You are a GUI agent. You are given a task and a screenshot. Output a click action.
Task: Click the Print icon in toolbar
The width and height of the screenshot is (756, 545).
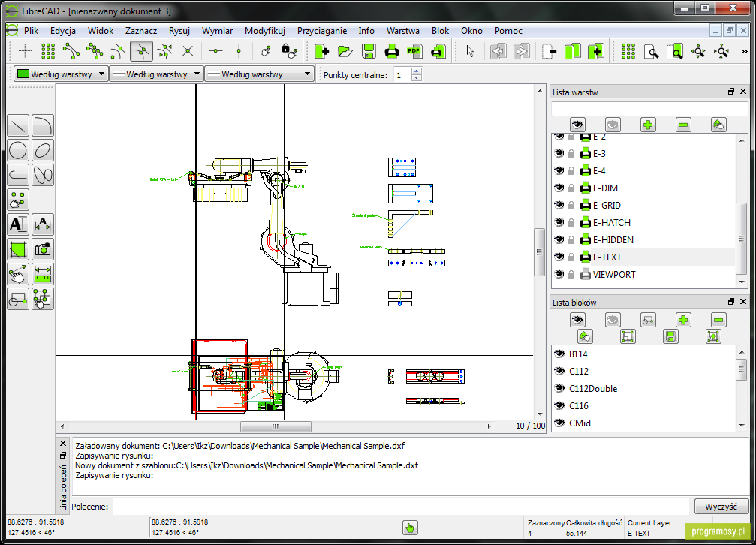point(391,51)
